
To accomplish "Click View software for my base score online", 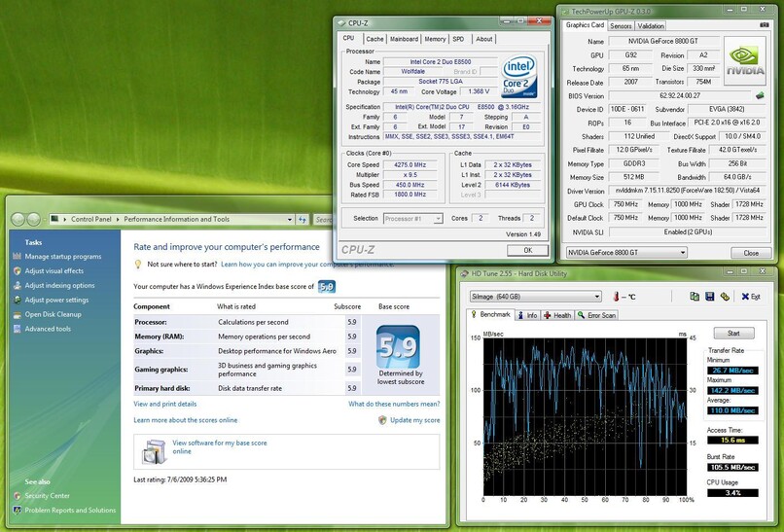I will 220,447.
